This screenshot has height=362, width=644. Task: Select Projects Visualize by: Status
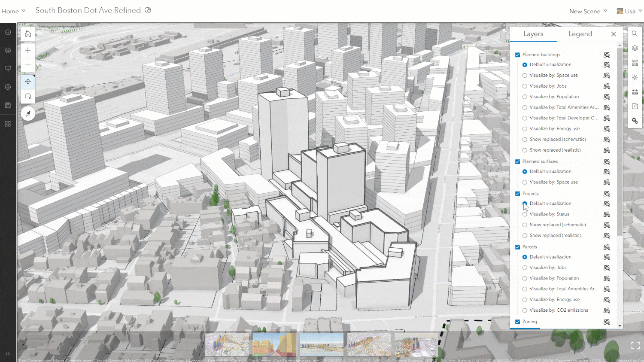525,214
